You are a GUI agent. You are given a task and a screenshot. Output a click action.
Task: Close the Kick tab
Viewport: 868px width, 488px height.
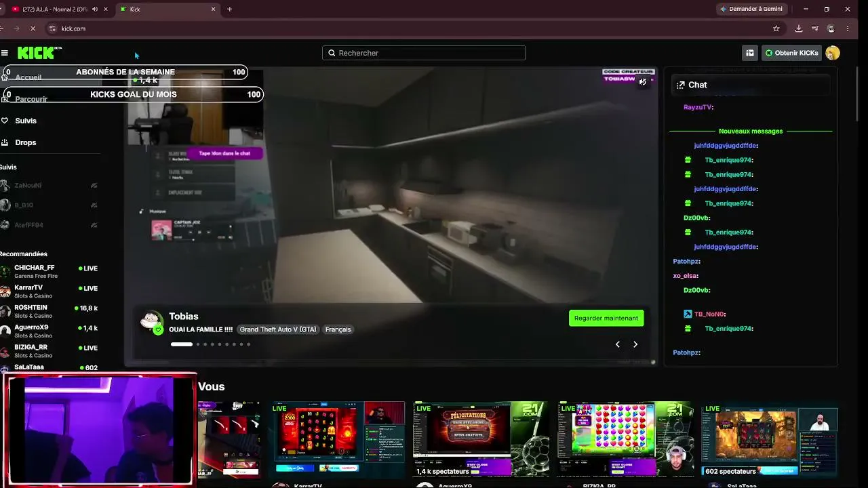tap(214, 9)
